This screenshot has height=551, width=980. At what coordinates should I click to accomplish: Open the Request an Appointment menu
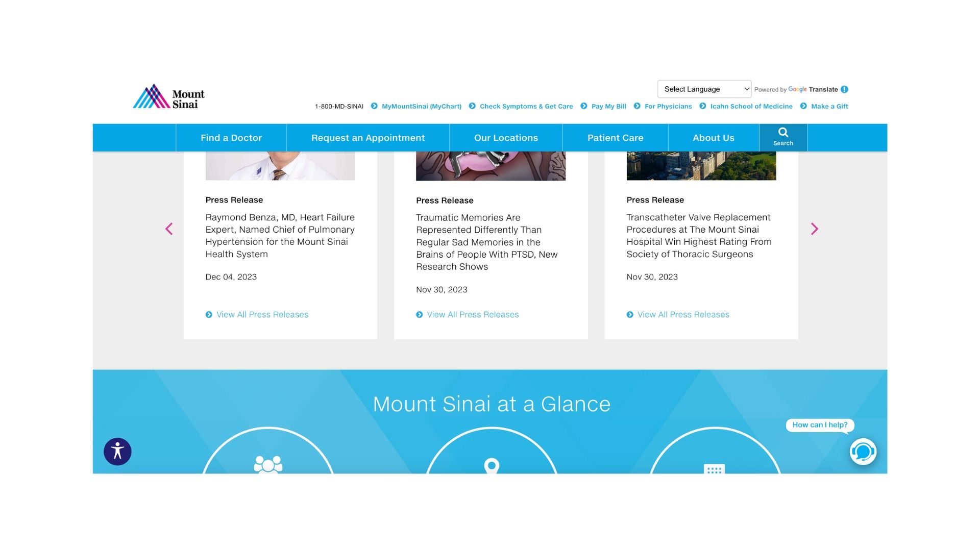pyautogui.click(x=368, y=138)
